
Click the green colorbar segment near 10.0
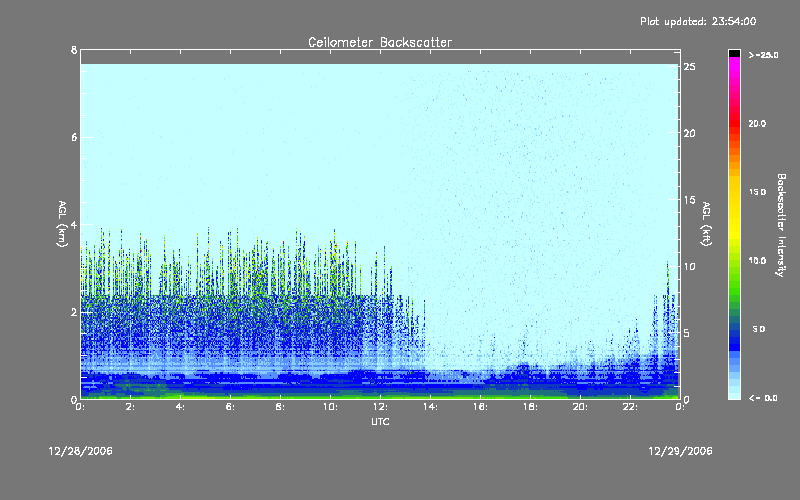(x=734, y=265)
